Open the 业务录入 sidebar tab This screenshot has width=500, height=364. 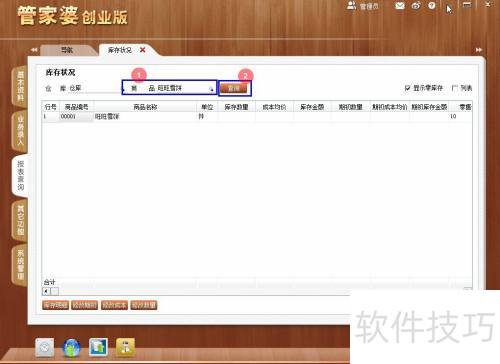(21, 130)
